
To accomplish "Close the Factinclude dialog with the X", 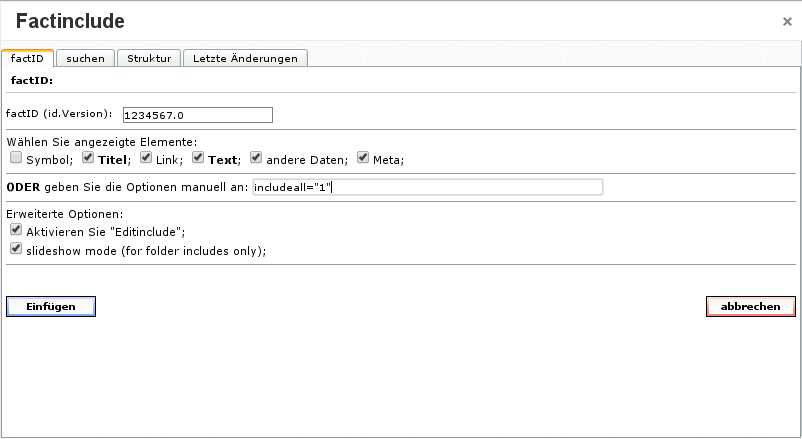I will point(787,21).
